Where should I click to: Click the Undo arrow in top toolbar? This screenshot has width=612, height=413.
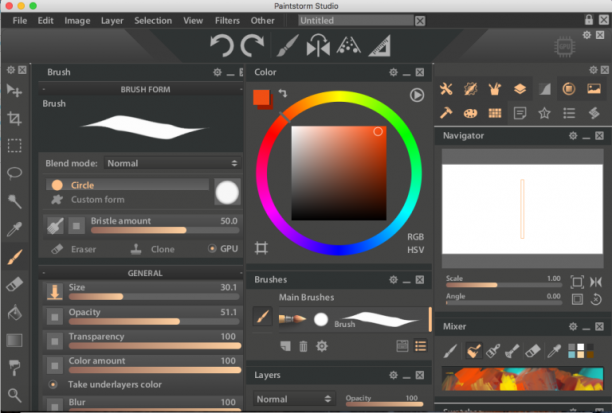[x=221, y=46]
